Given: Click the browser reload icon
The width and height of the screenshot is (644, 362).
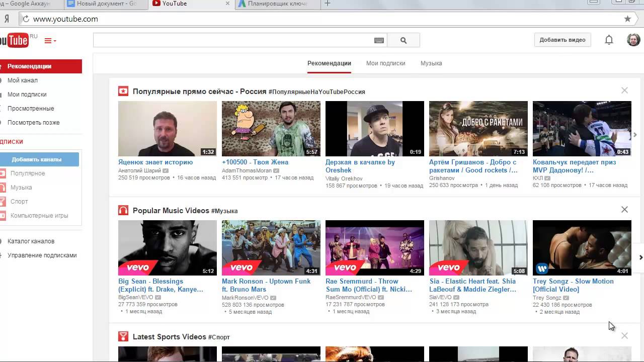Looking at the screenshot, I should [26, 19].
